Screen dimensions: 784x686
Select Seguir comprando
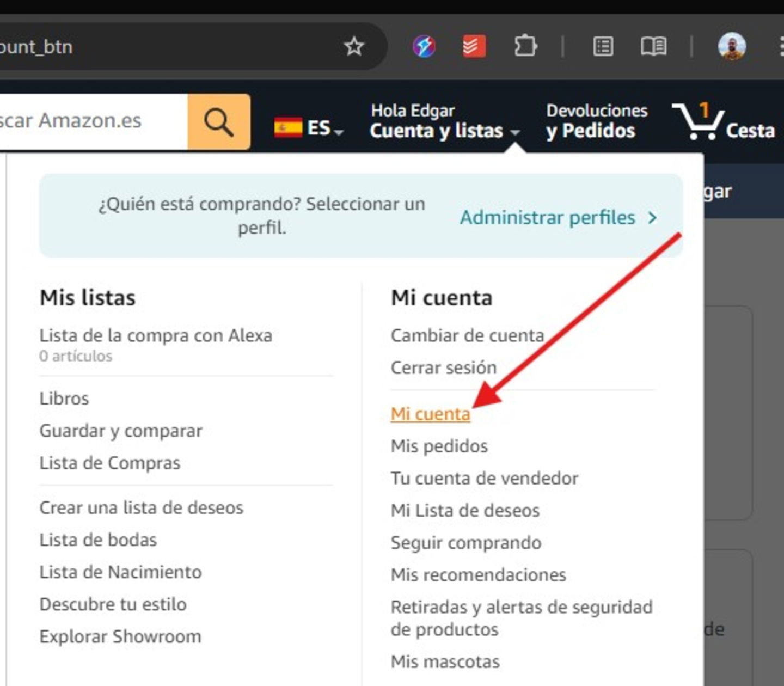tap(467, 542)
